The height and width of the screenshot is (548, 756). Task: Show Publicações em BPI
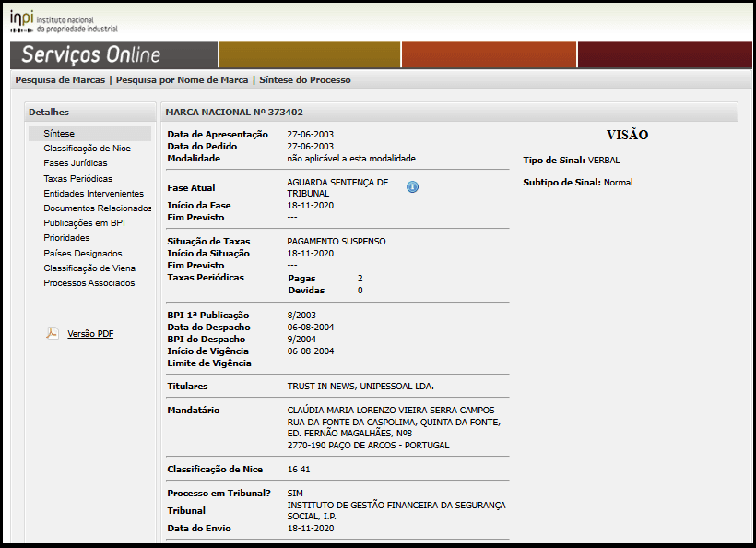(x=84, y=223)
